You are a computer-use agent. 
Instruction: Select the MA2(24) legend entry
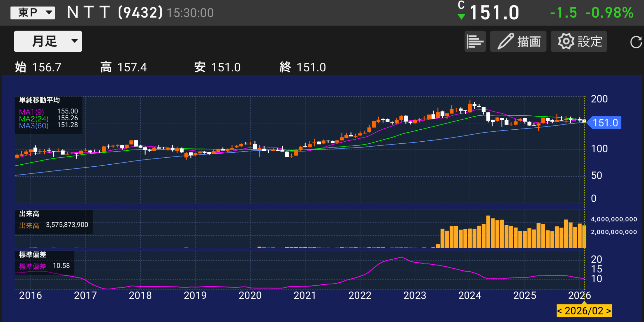click(34, 119)
